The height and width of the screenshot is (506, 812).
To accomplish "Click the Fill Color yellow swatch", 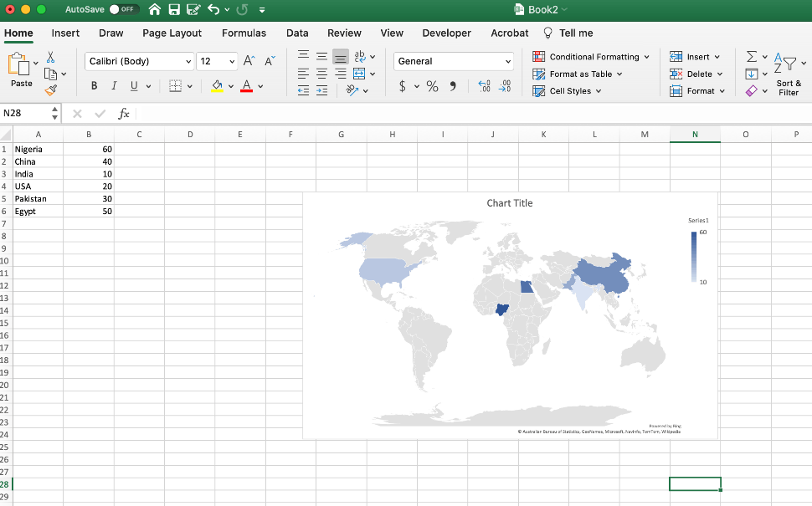I will pyautogui.click(x=218, y=86).
